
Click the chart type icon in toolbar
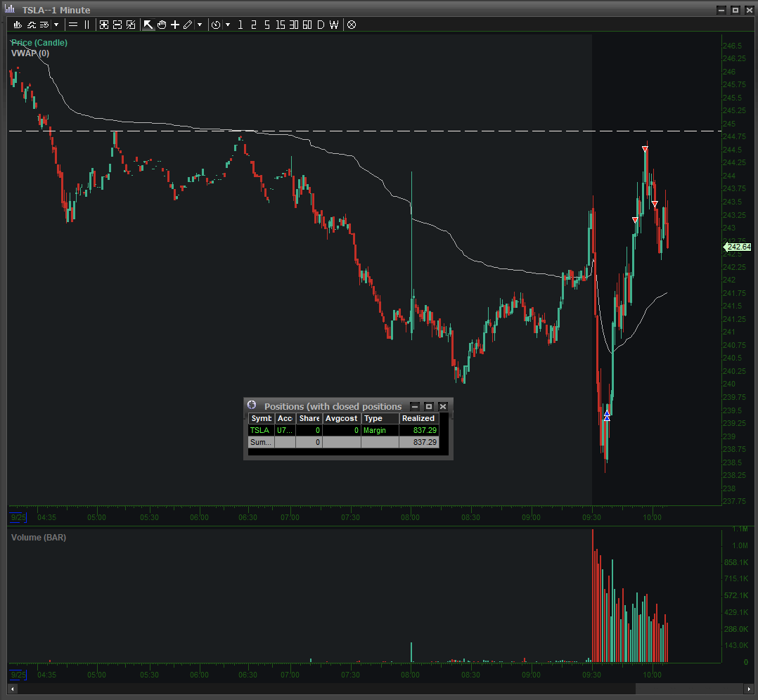coord(18,25)
